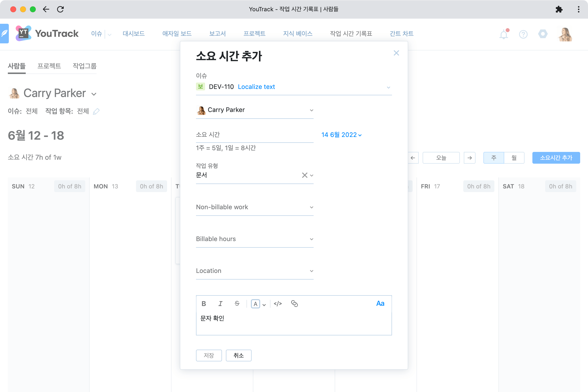
Task: Open the administration settings gear
Action: click(542, 34)
